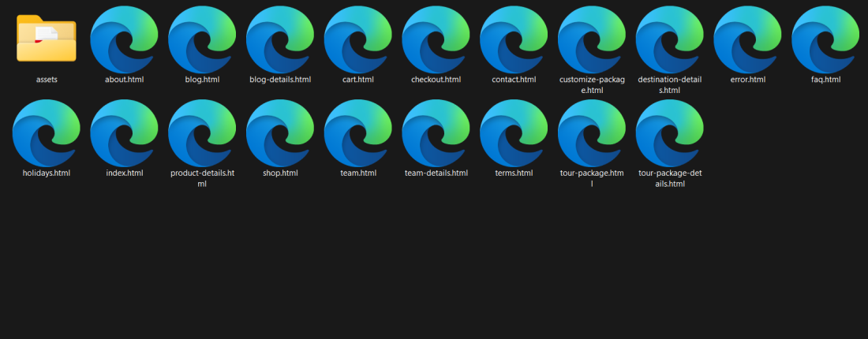Click the 'checkout.html' file name text

(x=436, y=80)
